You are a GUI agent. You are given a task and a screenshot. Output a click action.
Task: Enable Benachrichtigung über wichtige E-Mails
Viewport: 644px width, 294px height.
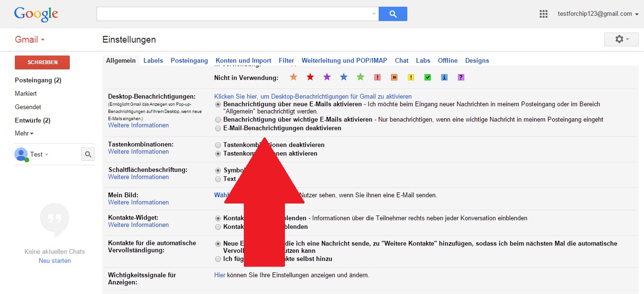(218, 120)
